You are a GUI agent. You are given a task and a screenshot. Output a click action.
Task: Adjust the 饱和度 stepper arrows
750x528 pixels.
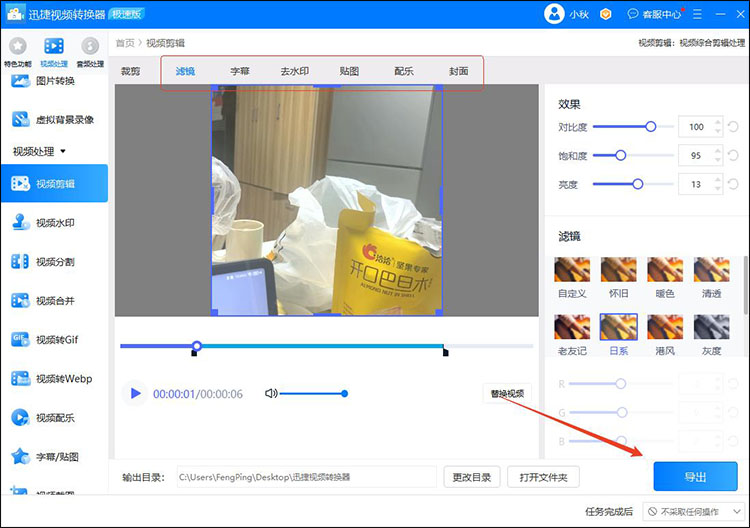(717, 155)
